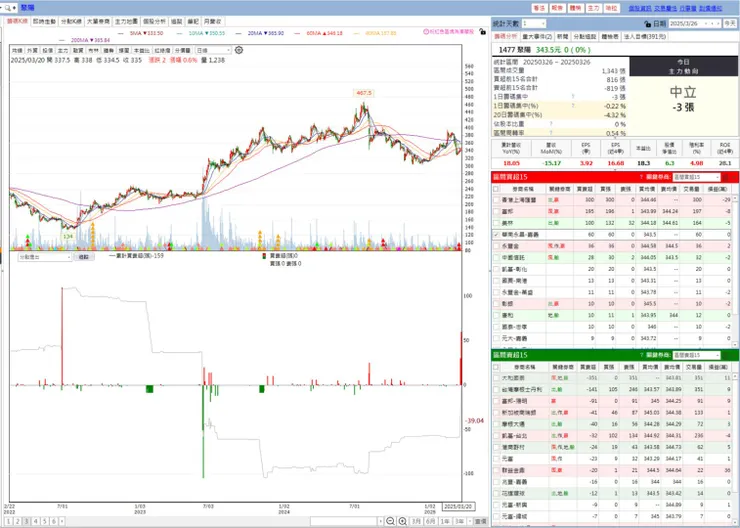Click the 個股資訊 link at top-right

pyautogui.click(x=639, y=8)
